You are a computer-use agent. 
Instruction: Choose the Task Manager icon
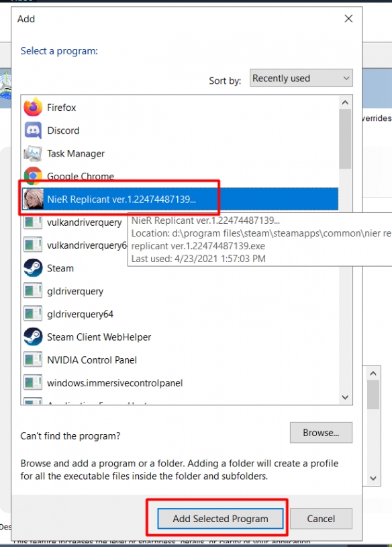33,153
